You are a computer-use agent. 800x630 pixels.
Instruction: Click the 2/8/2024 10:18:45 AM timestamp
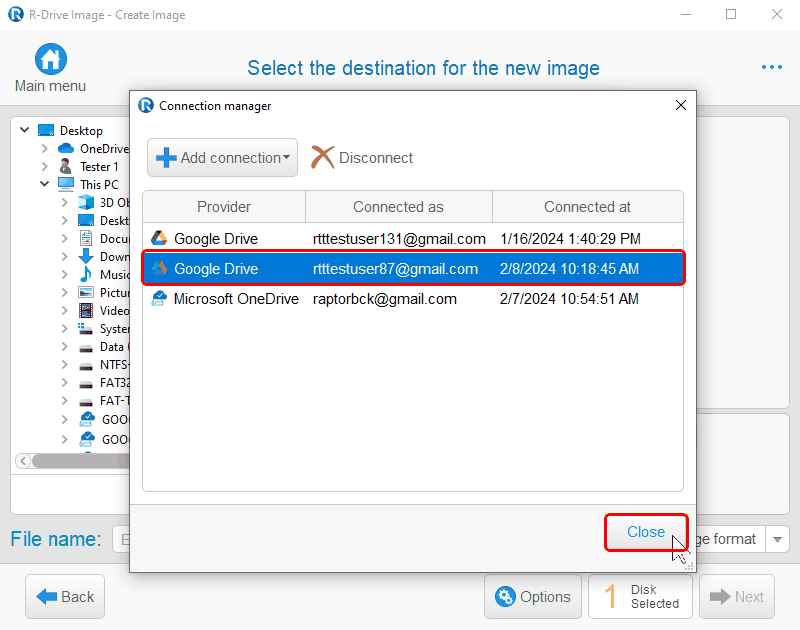569,268
